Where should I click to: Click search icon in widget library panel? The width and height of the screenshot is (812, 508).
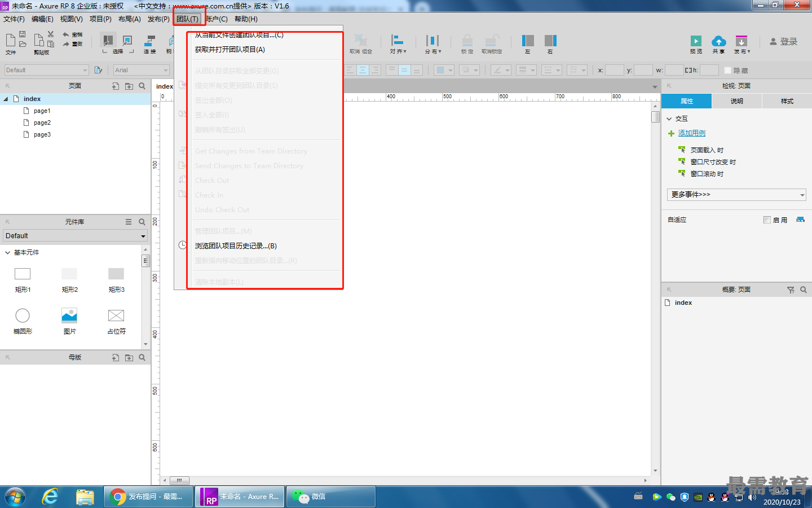tap(142, 222)
